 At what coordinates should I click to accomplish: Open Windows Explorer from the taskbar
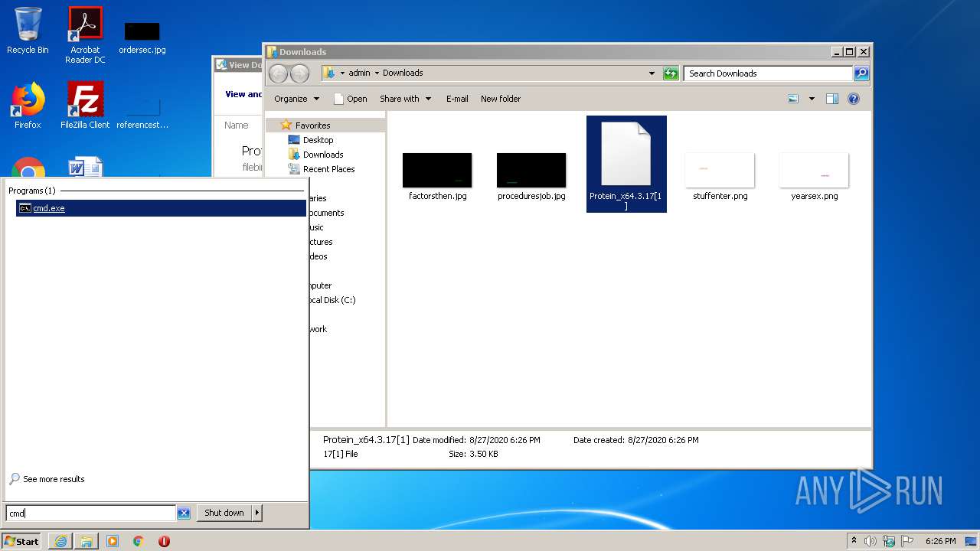click(x=87, y=541)
